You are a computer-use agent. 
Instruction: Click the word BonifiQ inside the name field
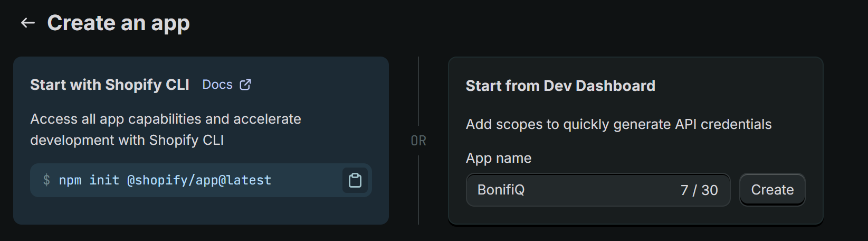pyautogui.click(x=501, y=190)
